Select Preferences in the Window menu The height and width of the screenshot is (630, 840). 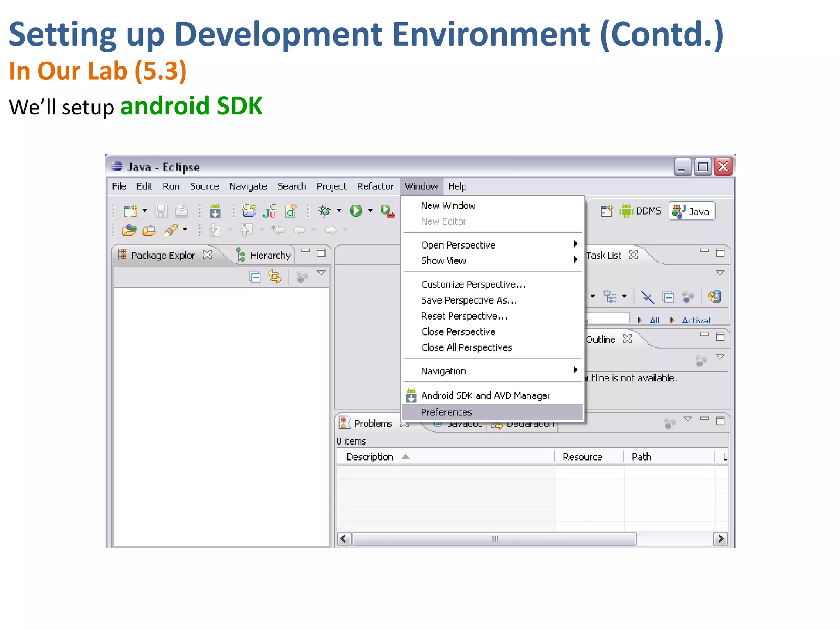(x=493, y=412)
